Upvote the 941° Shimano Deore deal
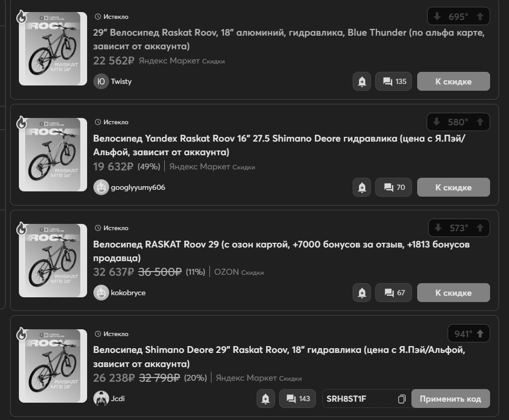Screen dimensions: 509x420 point(480,333)
